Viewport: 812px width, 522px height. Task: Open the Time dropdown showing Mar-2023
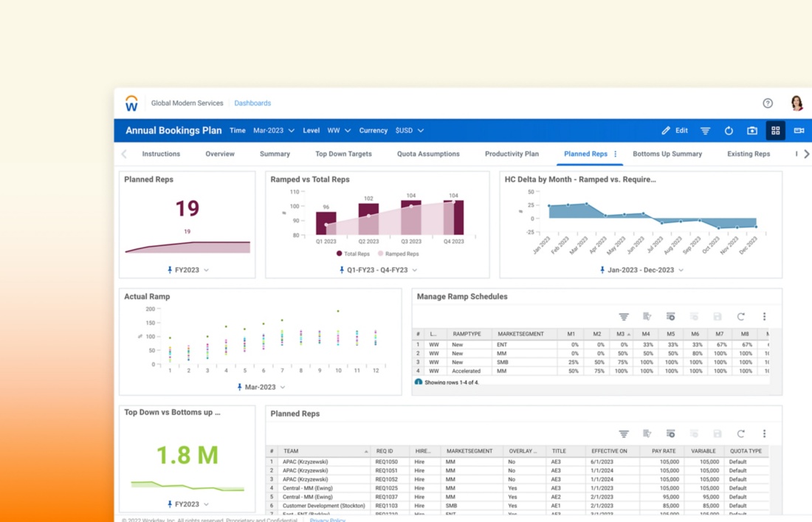[273, 131]
